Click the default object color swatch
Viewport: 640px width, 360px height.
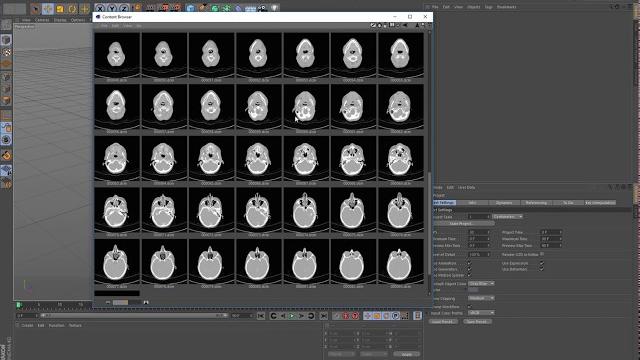coord(473,290)
